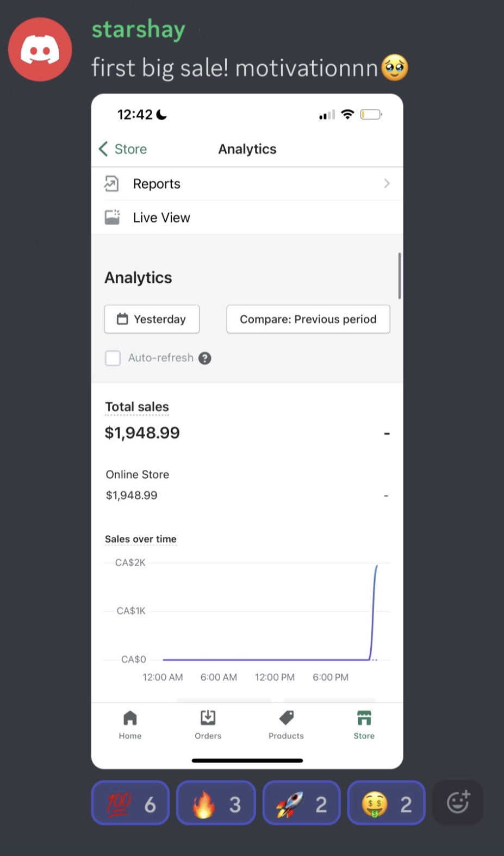Screen dimensions: 504x856
Task: Open the Yesterday date range picker
Action: click(152, 319)
